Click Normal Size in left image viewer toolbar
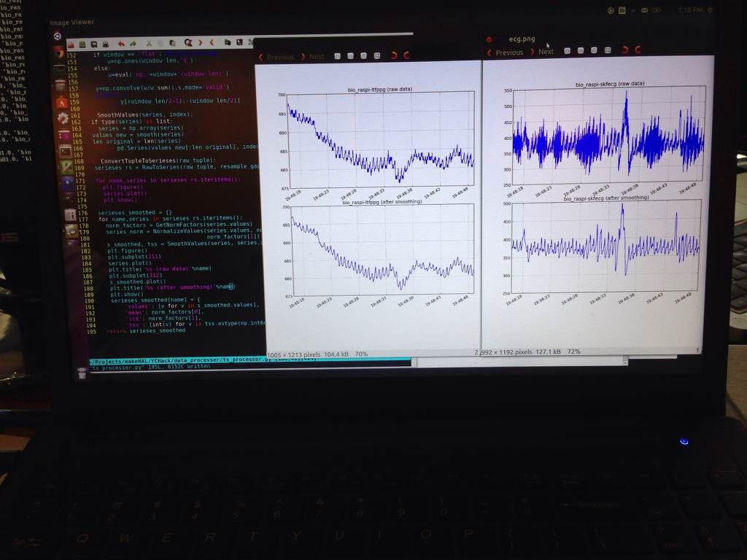 pyautogui.click(x=363, y=55)
